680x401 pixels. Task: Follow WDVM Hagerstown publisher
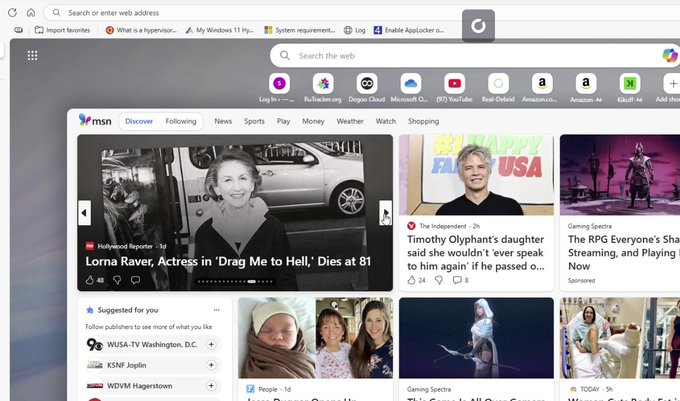tap(211, 385)
